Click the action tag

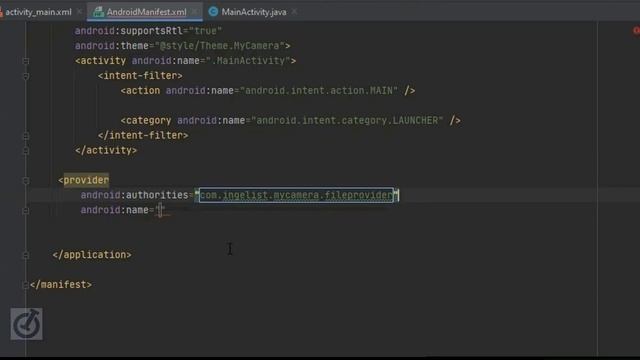[140, 91]
